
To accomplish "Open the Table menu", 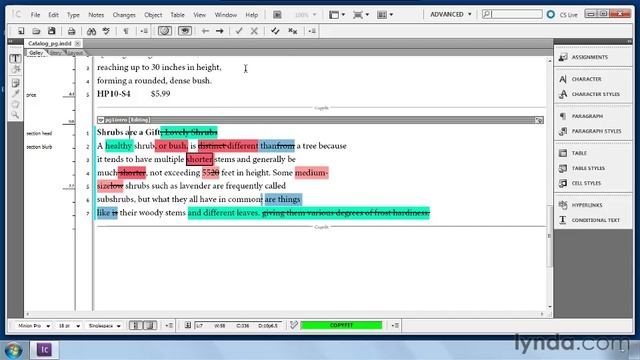I will [178, 15].
